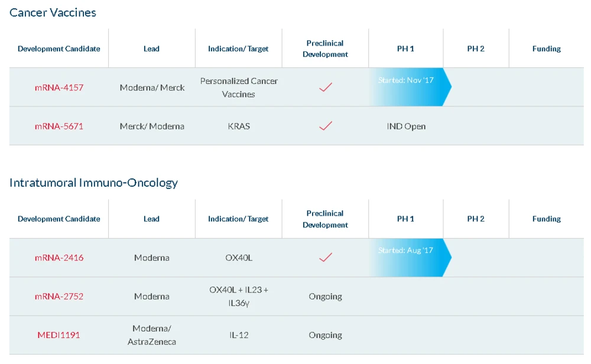This screenshot has height=364, width=591.
Task: Click the Ongoing status for mRNA-2752
Action: [x=325, y=296]
